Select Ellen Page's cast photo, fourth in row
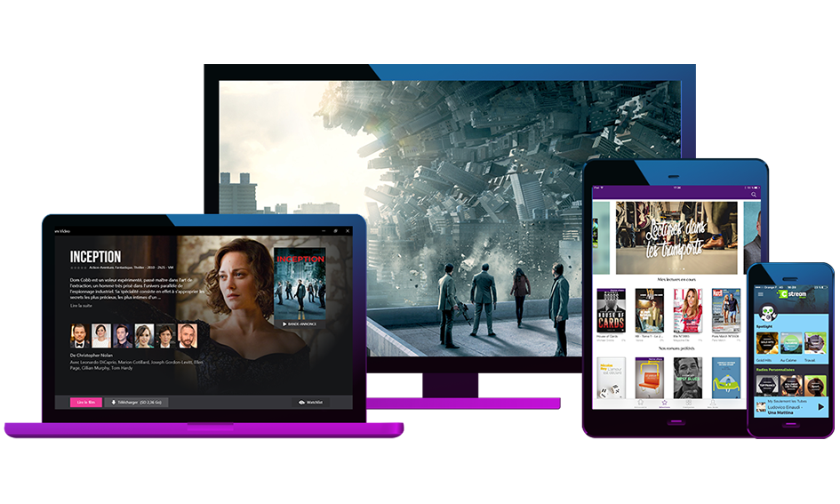840x504 pixels. [144, 336]
